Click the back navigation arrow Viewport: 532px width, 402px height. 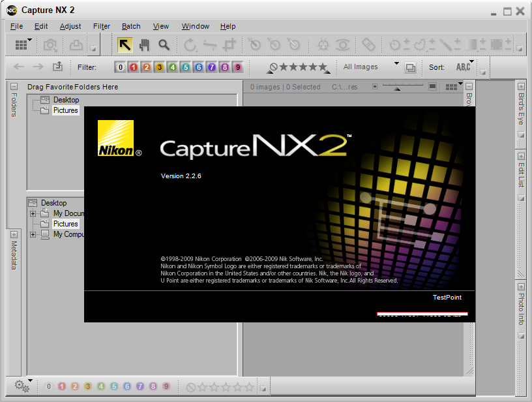coord(19,67)
